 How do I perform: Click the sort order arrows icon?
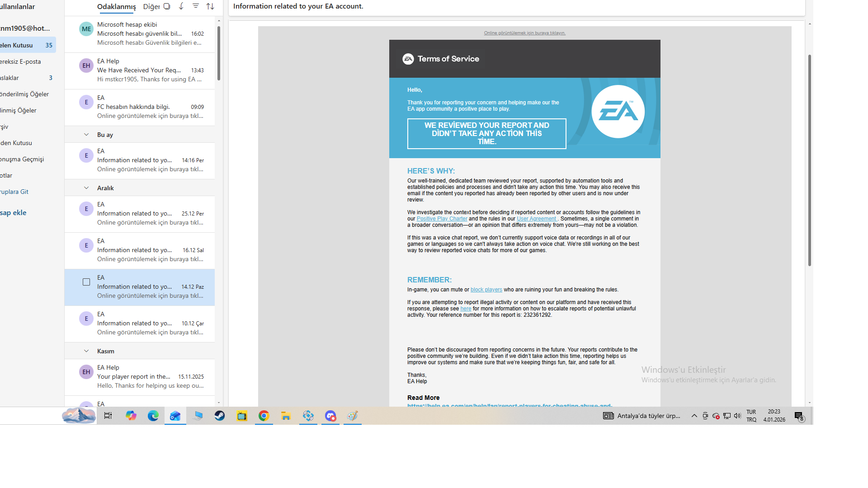pyautogui.click(x=210, y=6)
